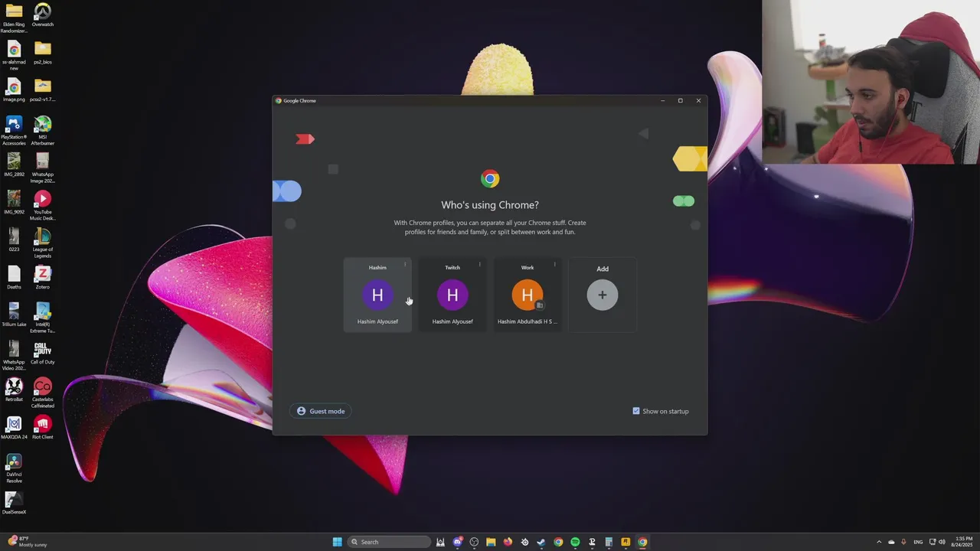Open more options menu for Work profile
This screenshot has height=551, width=980.
coord(555,265)
